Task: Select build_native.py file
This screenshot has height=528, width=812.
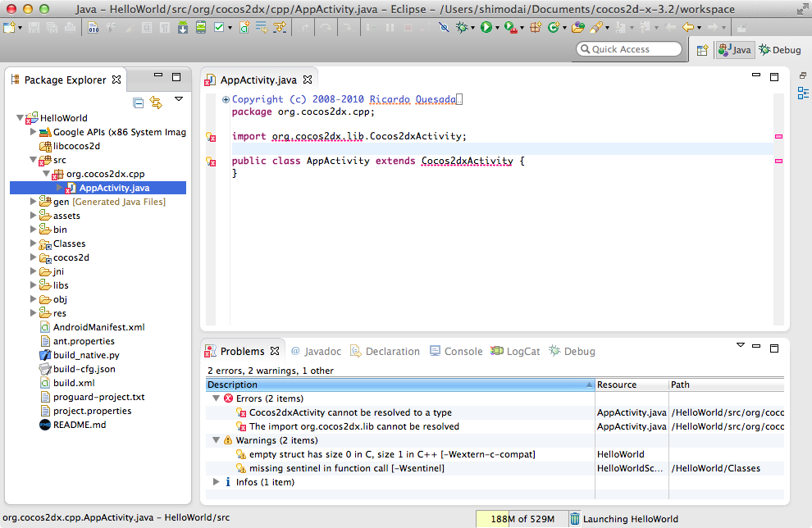Action: coord(86,355)
